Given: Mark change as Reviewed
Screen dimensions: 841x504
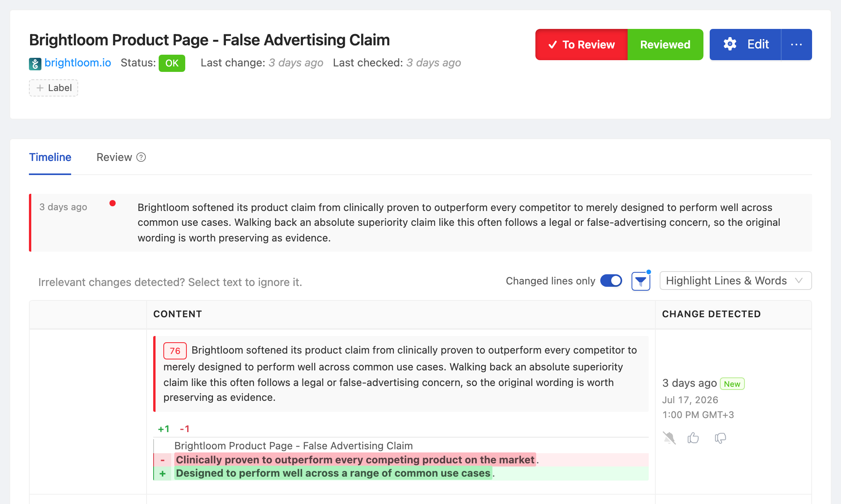Looking at the screenshot, I should 665,45.
